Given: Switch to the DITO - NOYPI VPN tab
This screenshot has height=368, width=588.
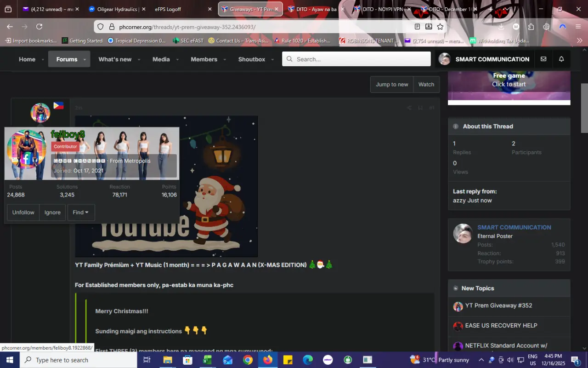Looking at the screenshot, I should click(x=382, y=9).
